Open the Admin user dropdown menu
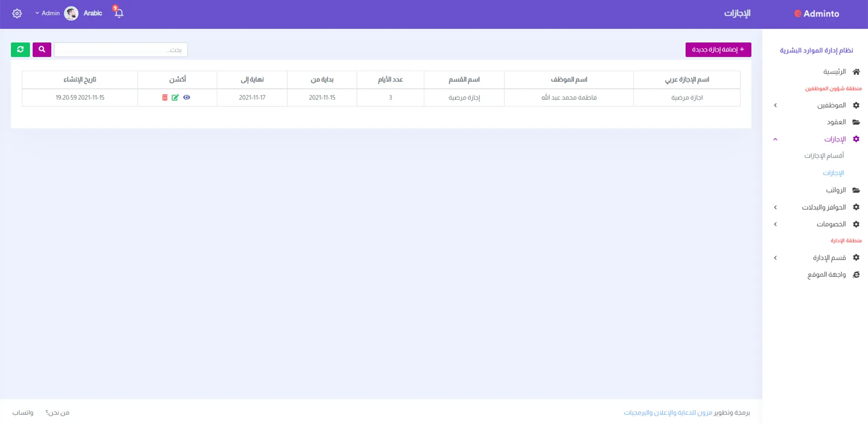 click(48, 14)
